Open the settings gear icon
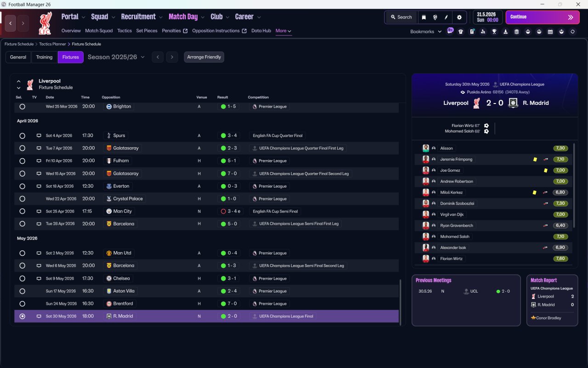The height and width of the screenshot is (368, 588). [x=459, y=17]
